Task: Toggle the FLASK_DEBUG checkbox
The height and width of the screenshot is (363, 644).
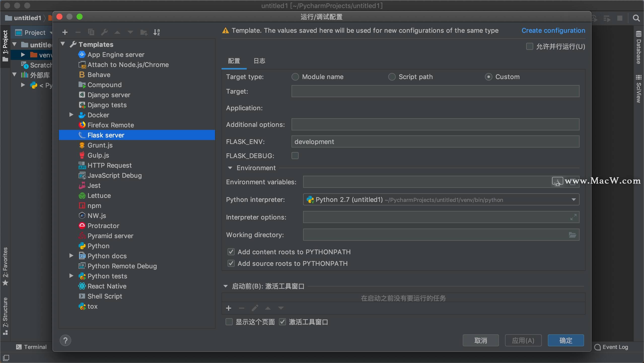Action: 295,156
